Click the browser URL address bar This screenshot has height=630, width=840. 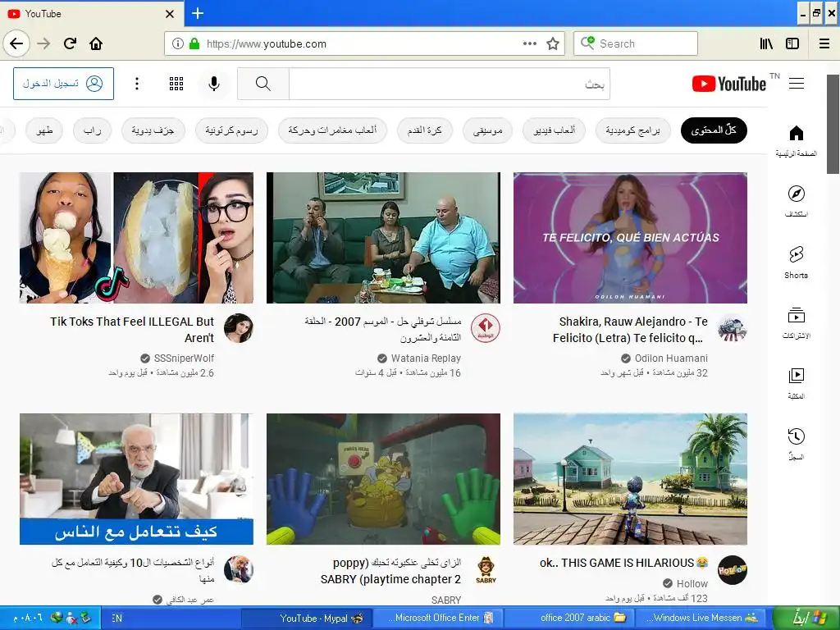[364, 44]
